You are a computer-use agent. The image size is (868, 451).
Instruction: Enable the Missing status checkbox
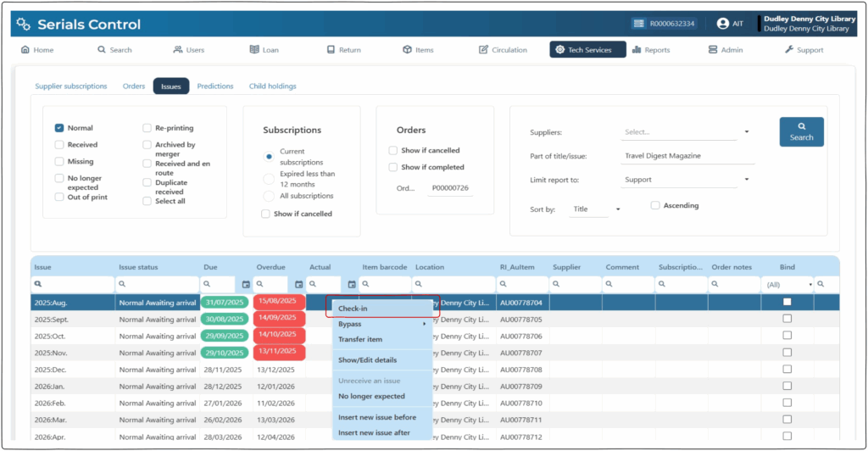click(59, 161)
